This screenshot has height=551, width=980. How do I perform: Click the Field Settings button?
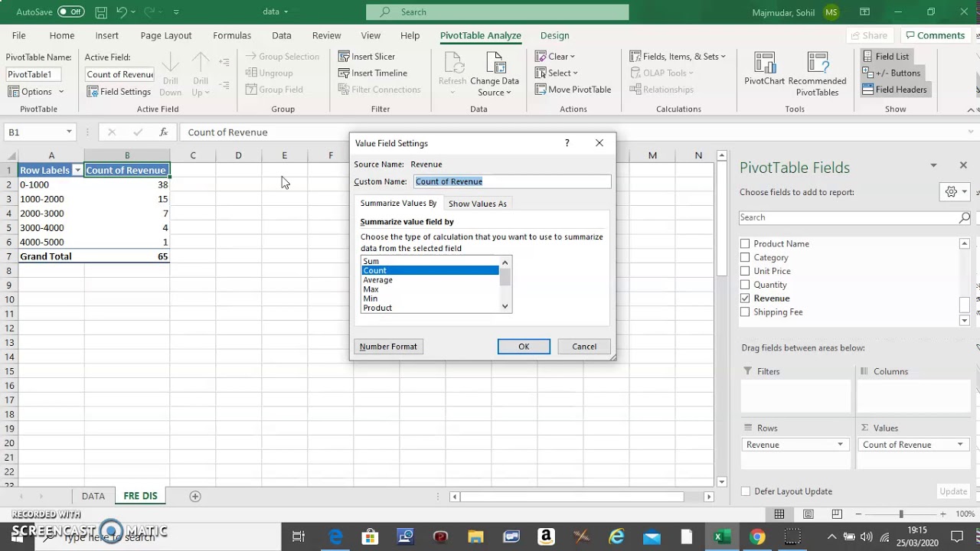click(x=119, y=91)
